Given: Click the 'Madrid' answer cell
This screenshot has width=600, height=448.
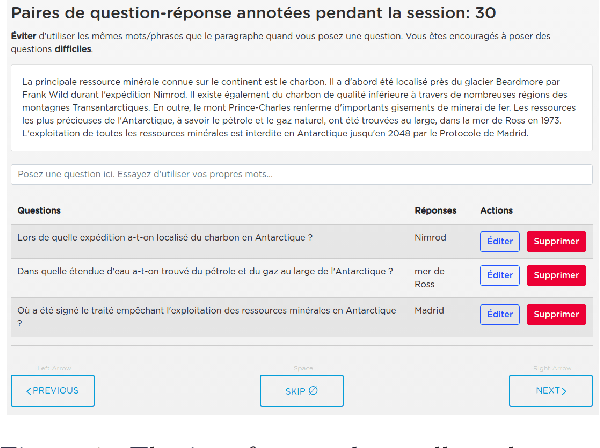Looking at the screenshot, I should (x=430, y=311).
